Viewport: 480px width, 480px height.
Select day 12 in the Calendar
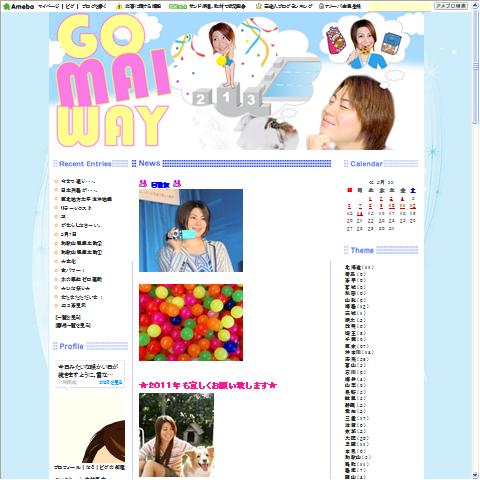coord(413,206)
